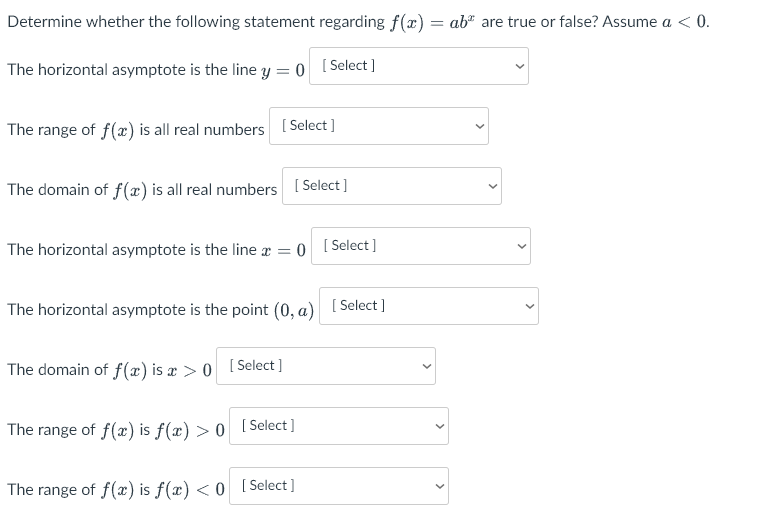Open dropdown for horizontal asymptote y = 0

419,66
